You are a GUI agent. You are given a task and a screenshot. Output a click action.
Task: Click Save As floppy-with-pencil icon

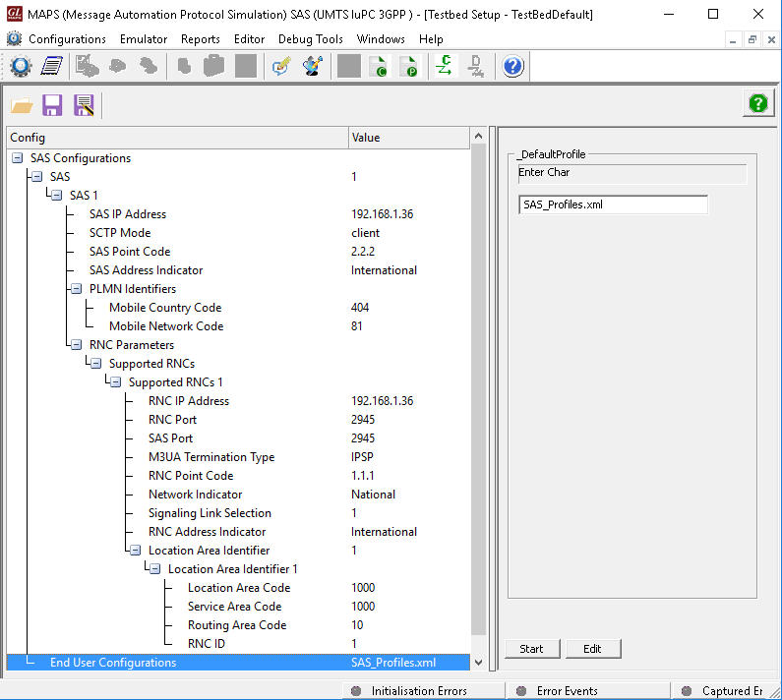pos(84,105)
